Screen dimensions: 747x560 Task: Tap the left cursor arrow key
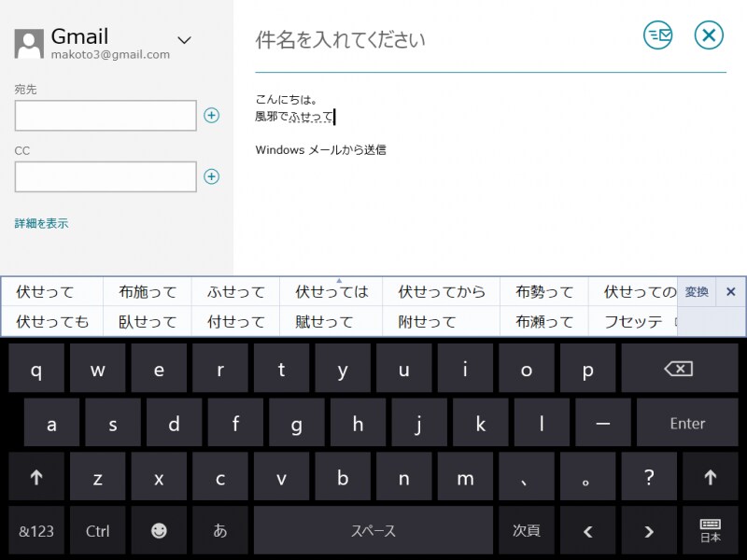pyautogui.click(x=588, y=530)
